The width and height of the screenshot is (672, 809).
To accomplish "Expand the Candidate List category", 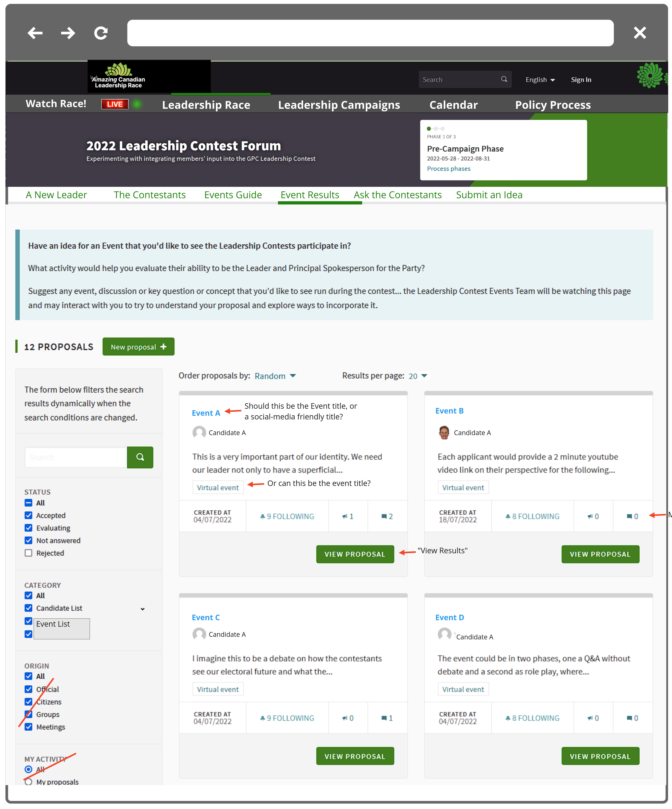I will (x=143, y=609).
